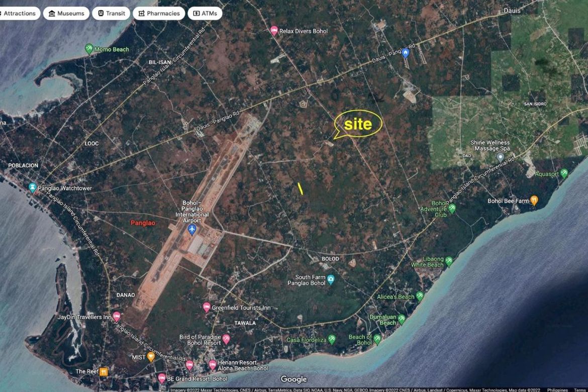Viewport: 588px width, 392px height.
Task: Open the Relax Divers Bohol lodging pin
Action: [274, 31]
